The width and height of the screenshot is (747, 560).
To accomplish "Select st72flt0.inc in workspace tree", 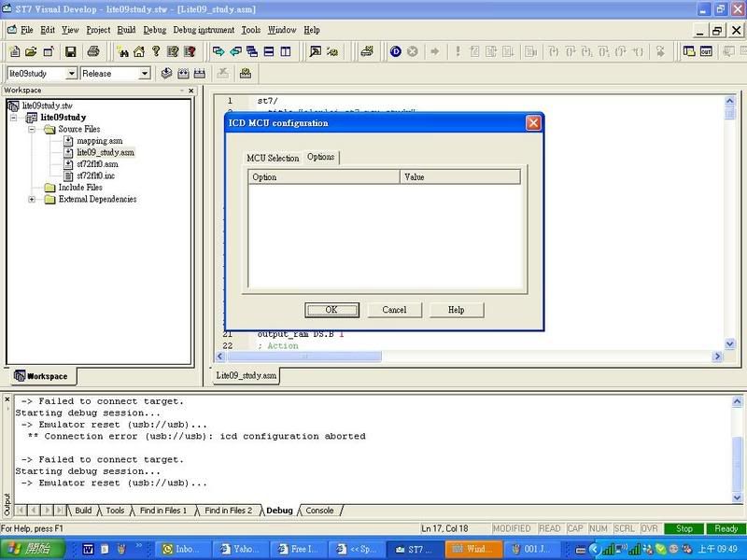I will point(96,175).
